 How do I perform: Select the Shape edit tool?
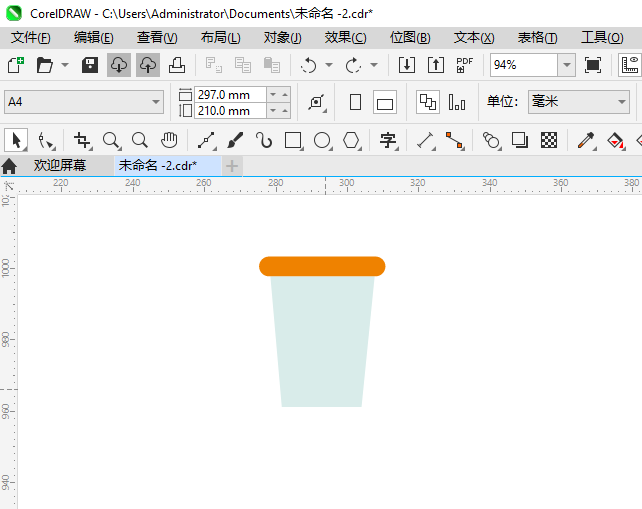coord(46,140)
